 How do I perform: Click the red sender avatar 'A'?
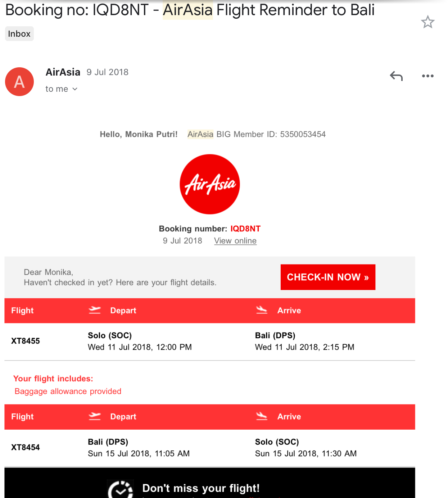19,82
